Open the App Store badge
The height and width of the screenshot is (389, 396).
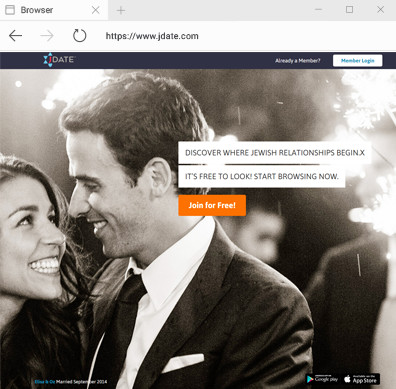pos(361,379)
